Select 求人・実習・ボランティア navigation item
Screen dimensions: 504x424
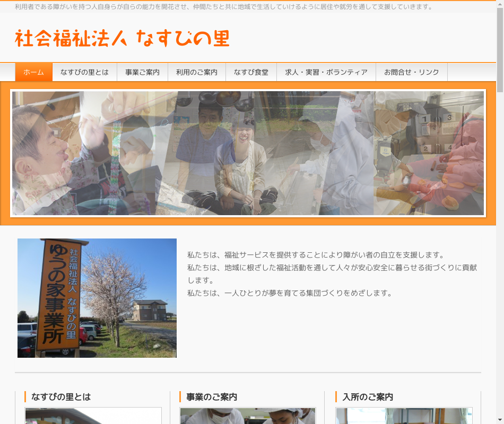[x=326, y=72]
